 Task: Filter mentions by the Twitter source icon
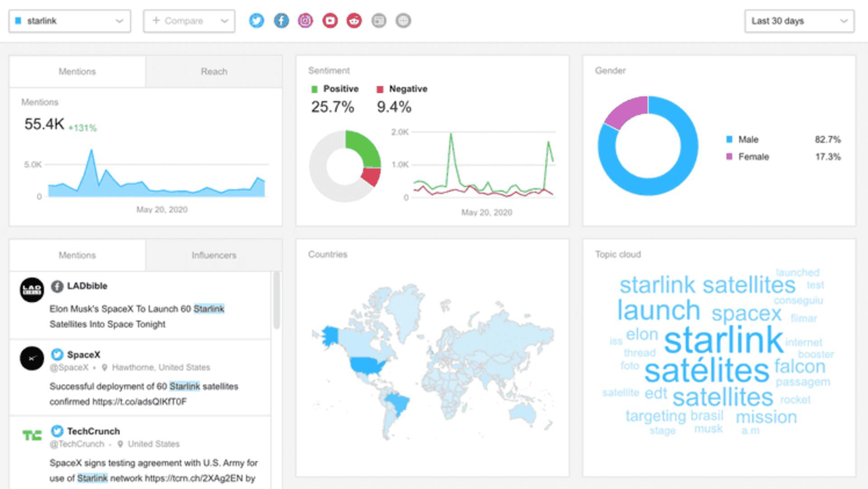256,20
